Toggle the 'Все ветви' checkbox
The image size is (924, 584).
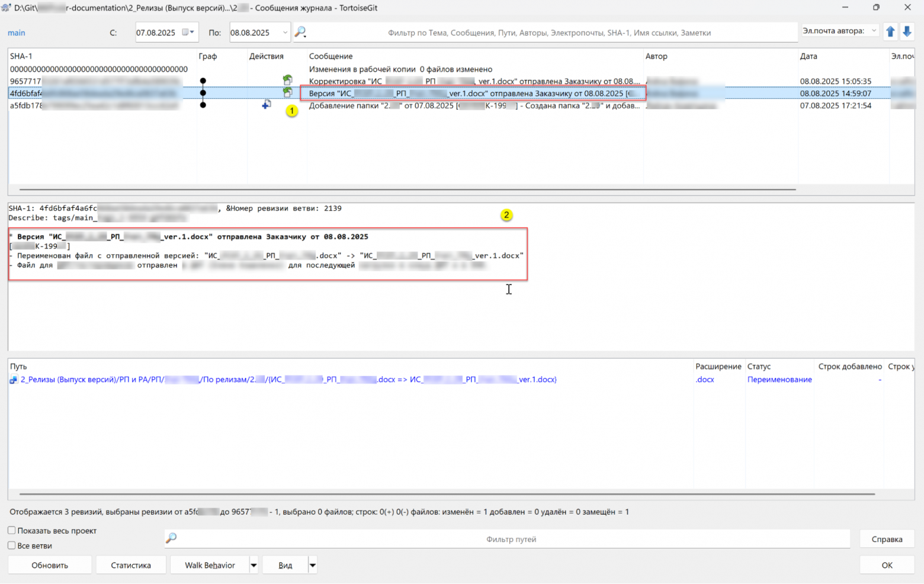[12, 545]
